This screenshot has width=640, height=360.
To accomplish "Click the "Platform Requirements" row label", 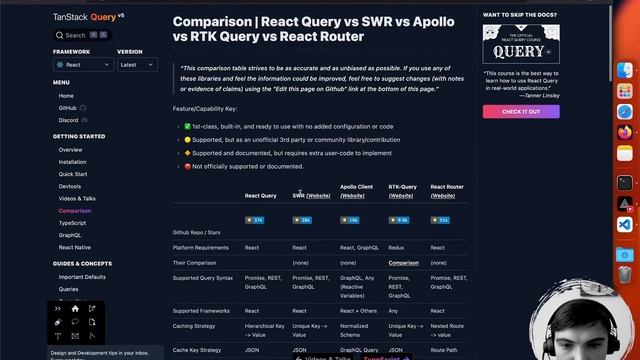I will click(x=200, y=248).
